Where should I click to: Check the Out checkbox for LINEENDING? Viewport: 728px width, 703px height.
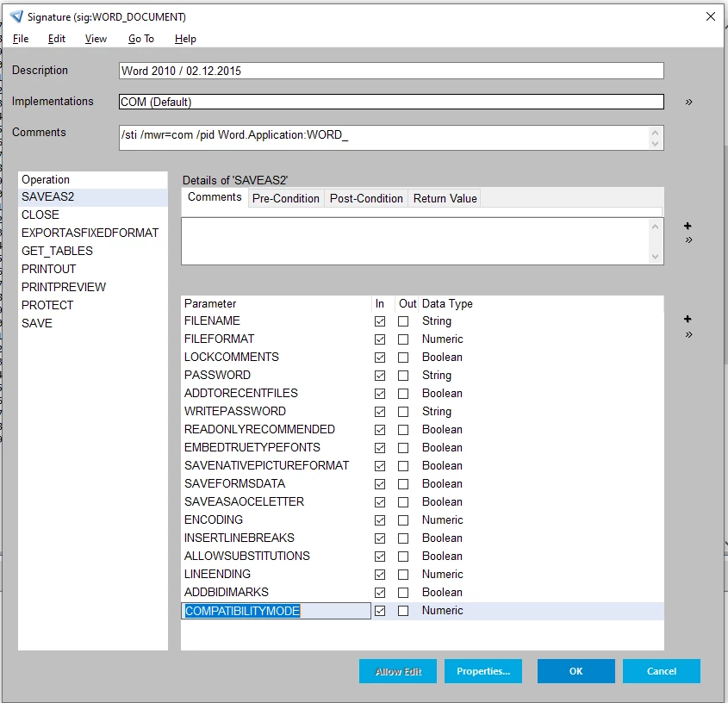click(x=403, y=575)
